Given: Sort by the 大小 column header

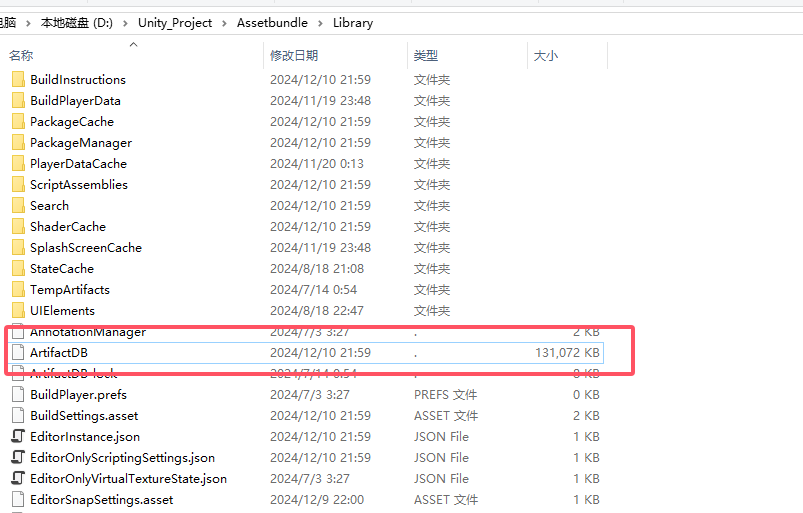Looking at the screenshot, I should point(546,56).
